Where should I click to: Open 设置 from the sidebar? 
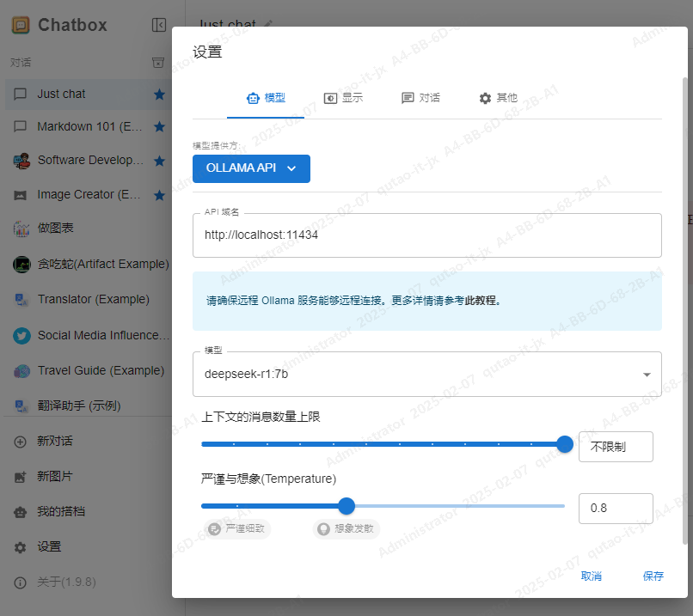pyautogui.click(x=89, y=547)
